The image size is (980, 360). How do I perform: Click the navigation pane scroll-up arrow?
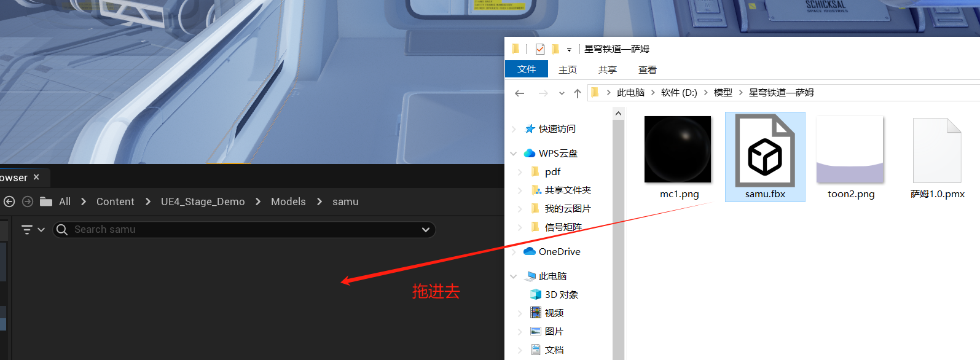tap(618, 113)
